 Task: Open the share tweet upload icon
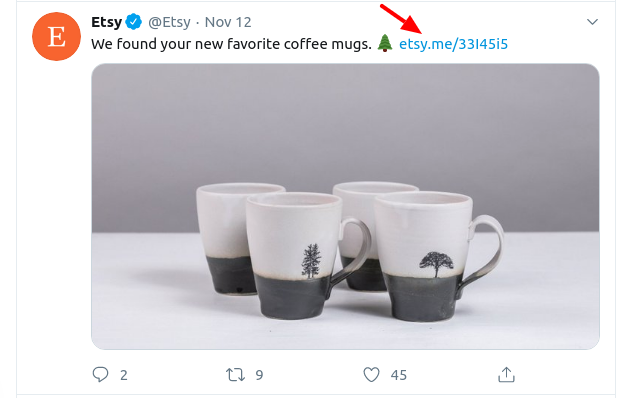(506, 375)
